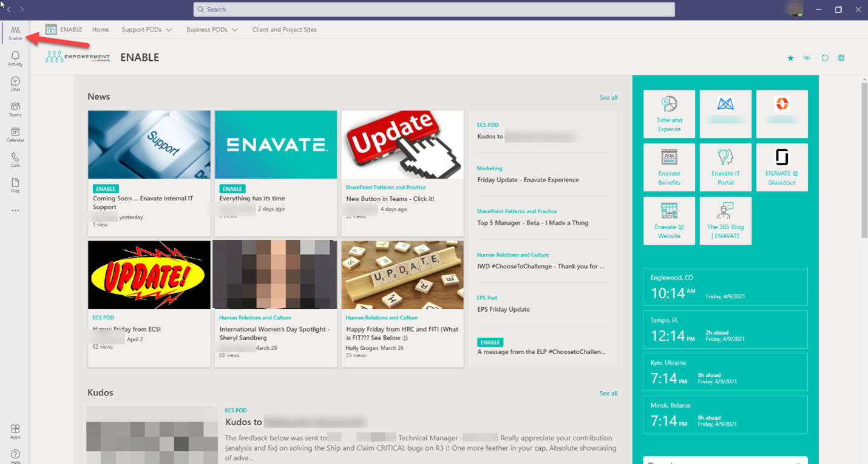Open Everything has its time article
This screenshot has height=464, width=868.
click(x=252, y=198)
